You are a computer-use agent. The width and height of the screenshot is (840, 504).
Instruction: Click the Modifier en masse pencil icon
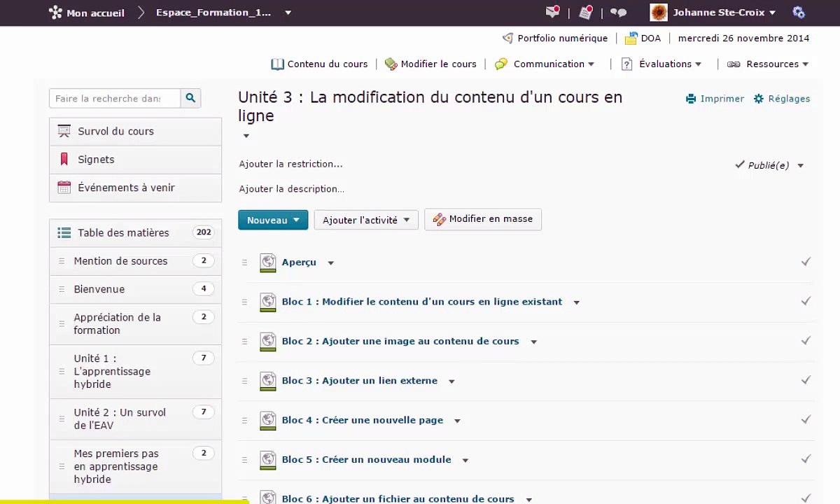click(439, 219)
